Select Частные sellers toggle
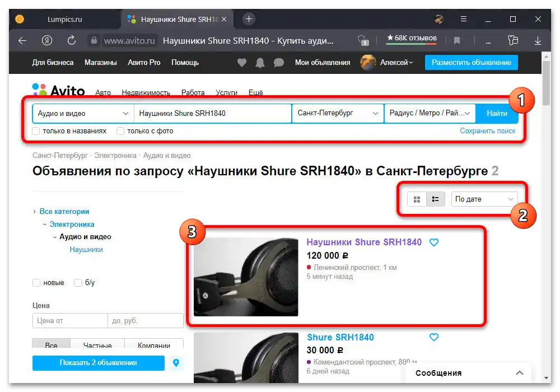 point(97,344)
